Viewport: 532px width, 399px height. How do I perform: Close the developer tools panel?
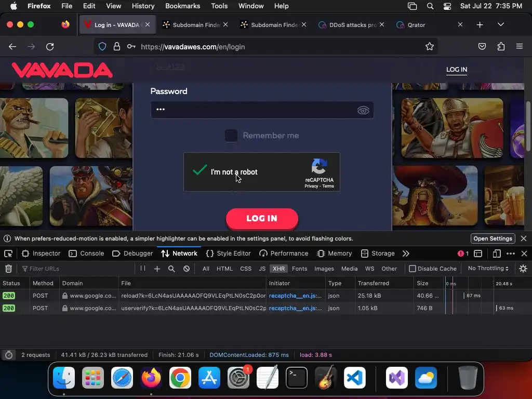pyautogui.click(x=524, y=254)
